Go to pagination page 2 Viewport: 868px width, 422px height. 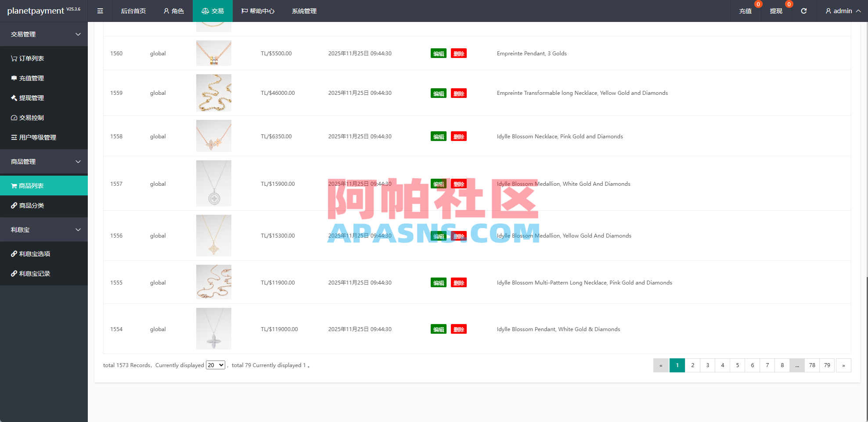click(692, 365)
